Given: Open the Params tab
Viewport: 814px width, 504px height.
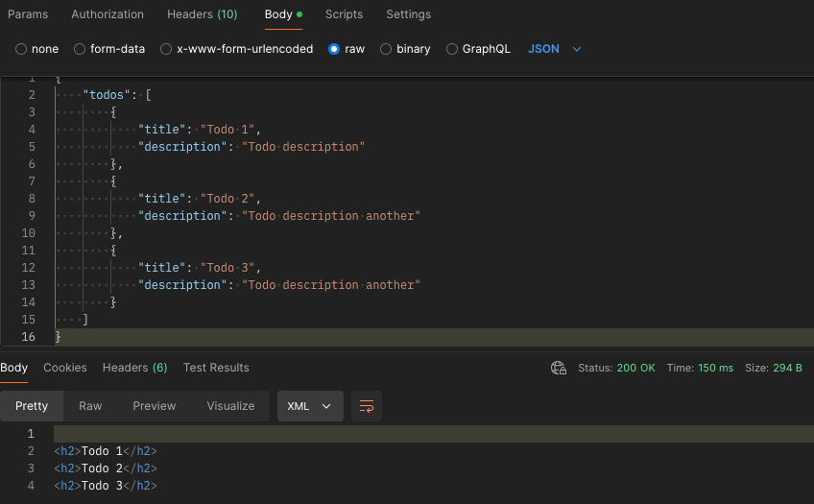Looking at the screenshot, I should pyautogui.click(x=28, y=14).
